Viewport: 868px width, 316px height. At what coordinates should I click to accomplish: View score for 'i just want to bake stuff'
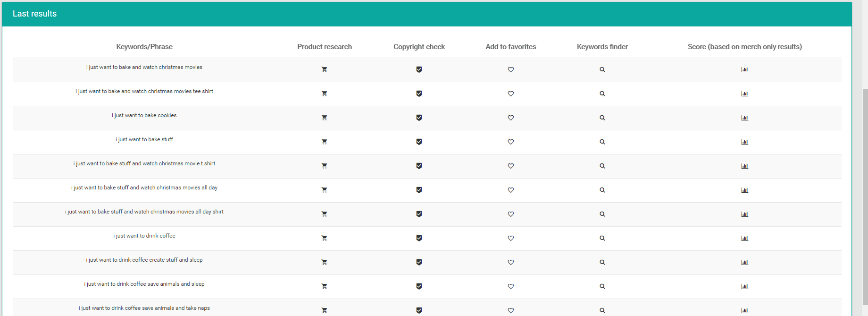(744, 142)
